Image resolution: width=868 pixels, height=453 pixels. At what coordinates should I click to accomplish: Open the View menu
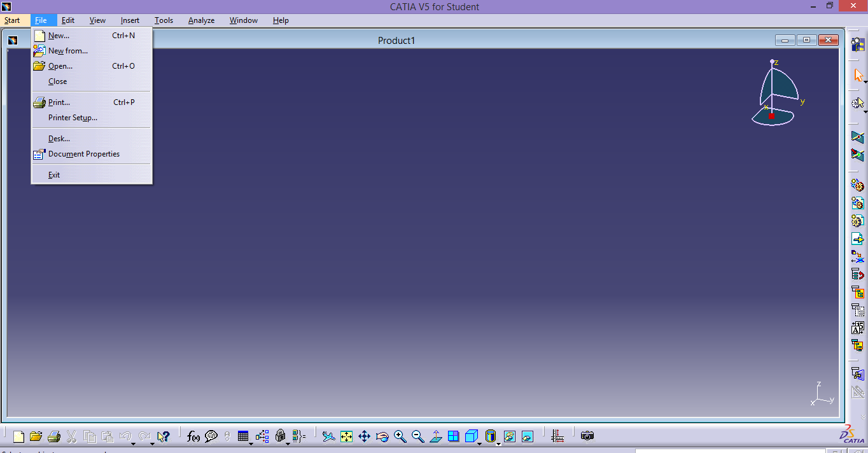pos(97,20)
